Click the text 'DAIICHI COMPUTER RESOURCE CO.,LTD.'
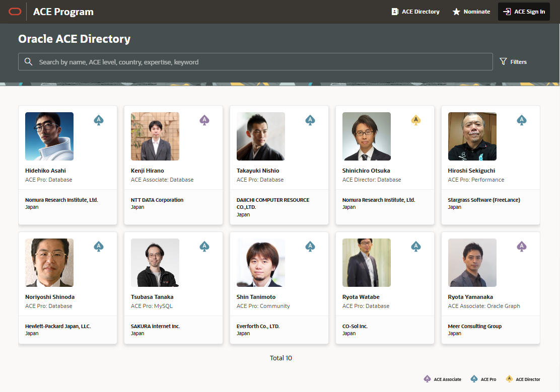The image size is (560, 392). point(273,203)
